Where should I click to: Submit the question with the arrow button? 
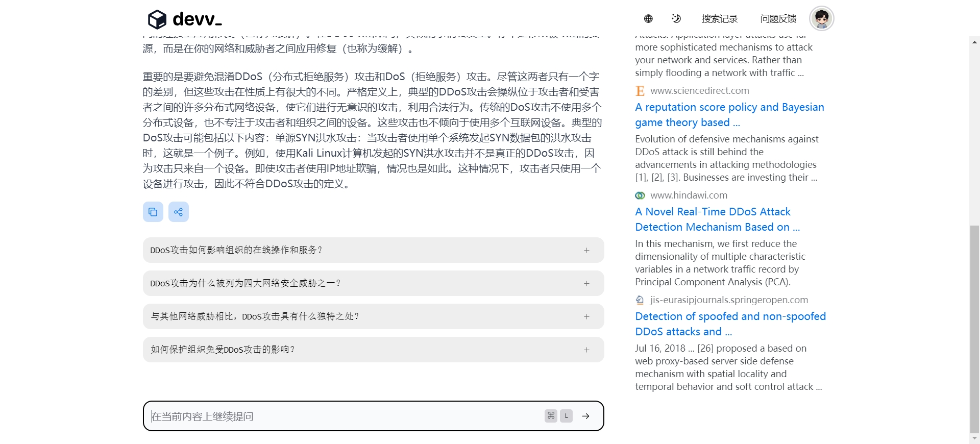pos(586,416)
